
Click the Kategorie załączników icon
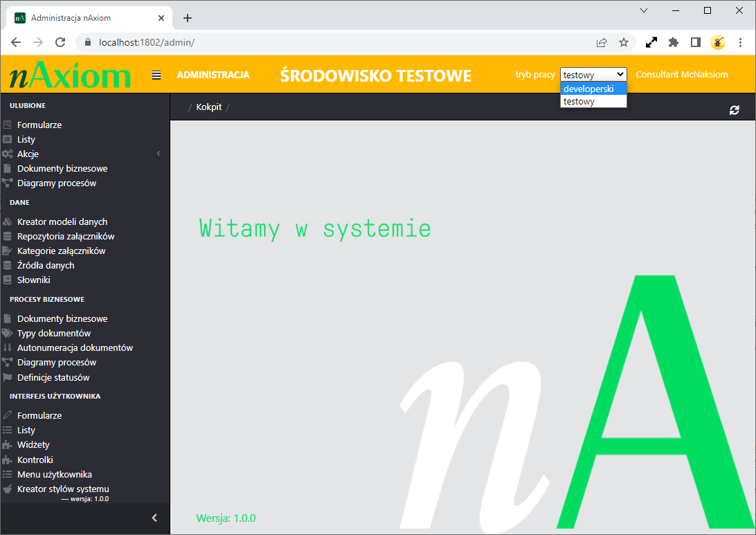pyautogui.click(x=7, y=251)
